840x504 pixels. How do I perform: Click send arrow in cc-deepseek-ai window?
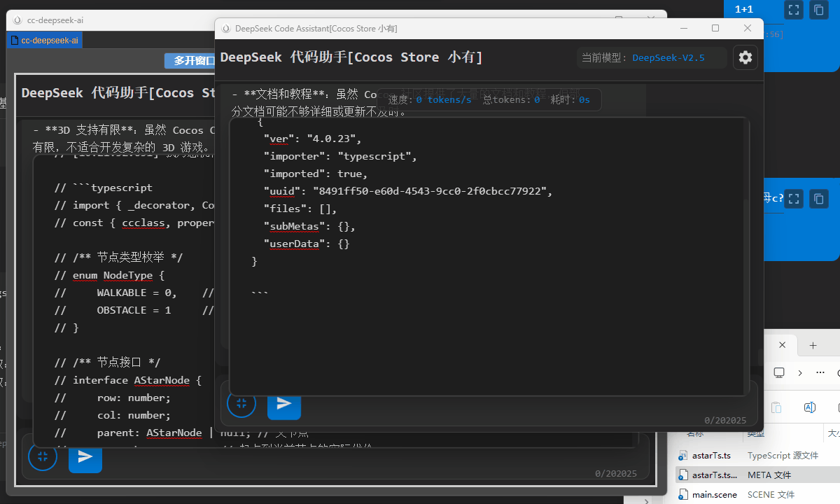[x=85, y=456]
